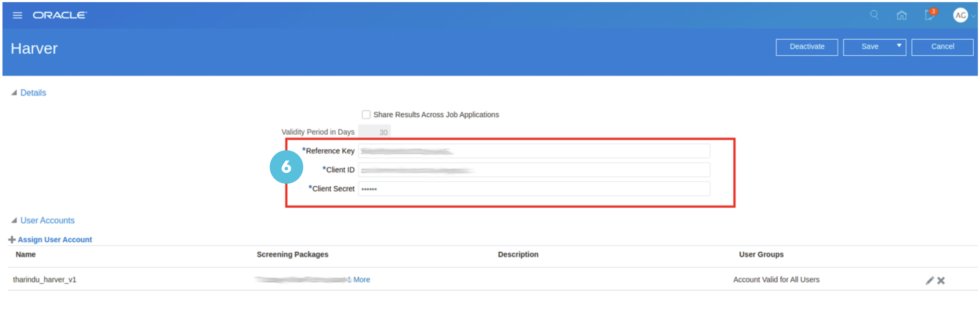Click the plus icon for Assign User Account
Viewport: 980px width, 309px height.
(x=12, y=240)
